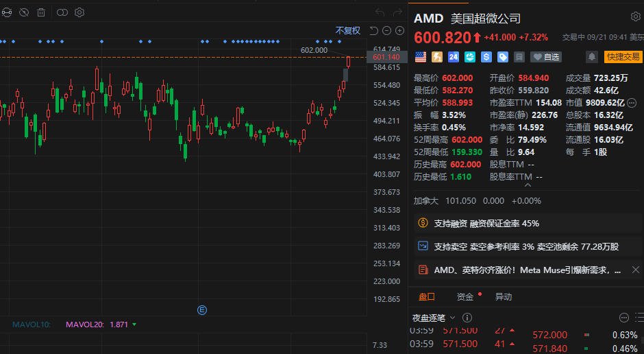The image size is (644, 354).
Task: Toggle the drawing visibility eye icon
Action: (x=24, y=13)
